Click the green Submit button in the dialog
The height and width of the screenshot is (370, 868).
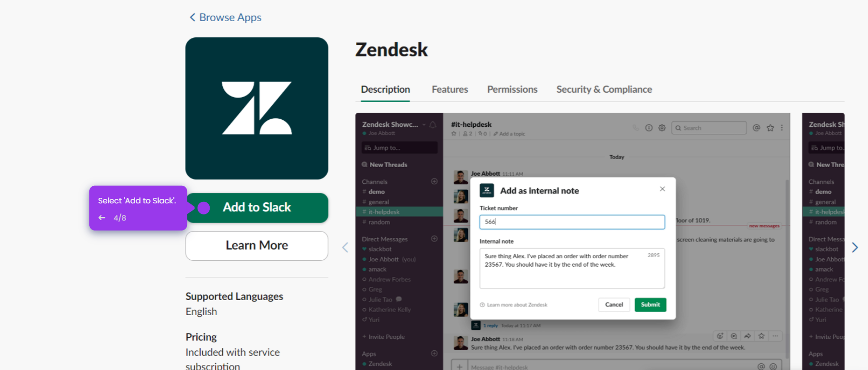[x=650, y=305]
